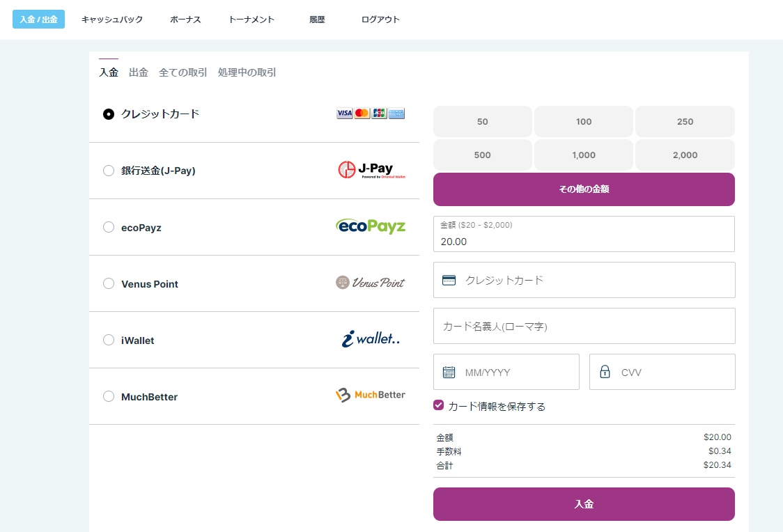Click the J-Pay logo icon
The width and height of the screenshot is (783, 532).
[371, 170]
